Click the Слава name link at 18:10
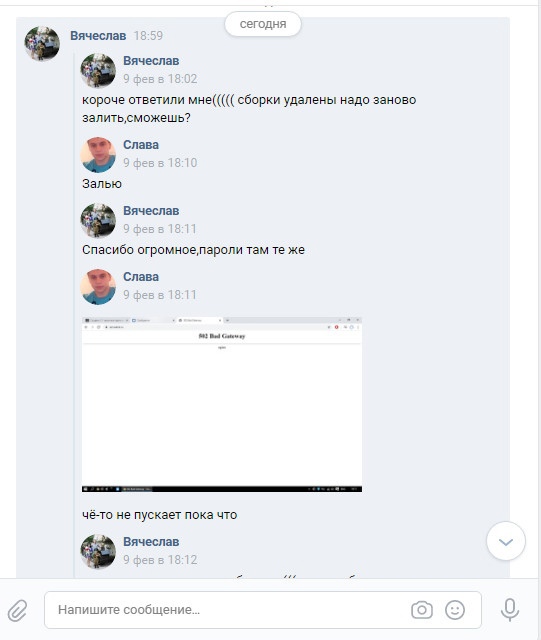The height and width of the screenshot is (640, 541). [141, 144]
